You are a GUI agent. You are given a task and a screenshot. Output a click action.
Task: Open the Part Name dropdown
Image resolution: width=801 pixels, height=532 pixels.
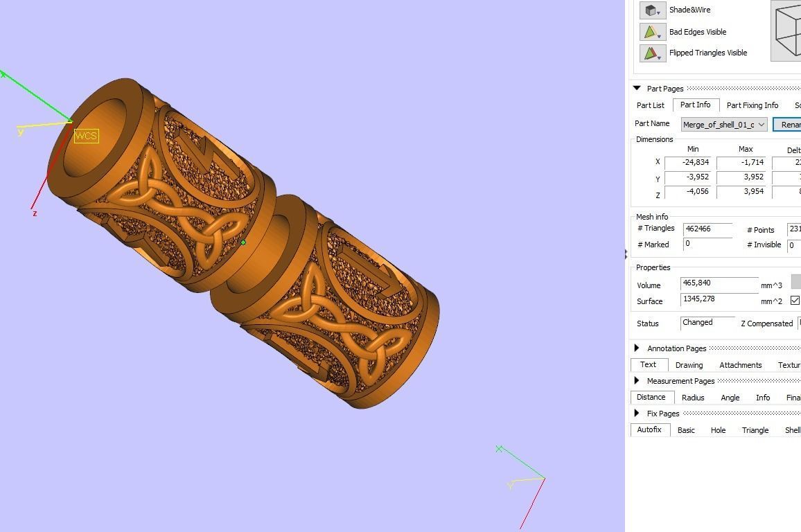724,125
